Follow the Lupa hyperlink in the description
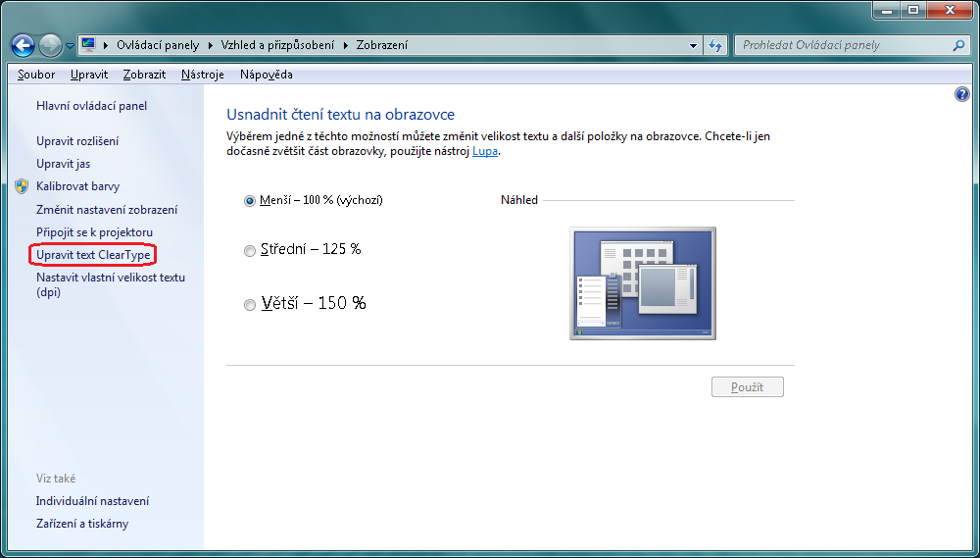Viewport: 980px width, 558px height. 485,152
